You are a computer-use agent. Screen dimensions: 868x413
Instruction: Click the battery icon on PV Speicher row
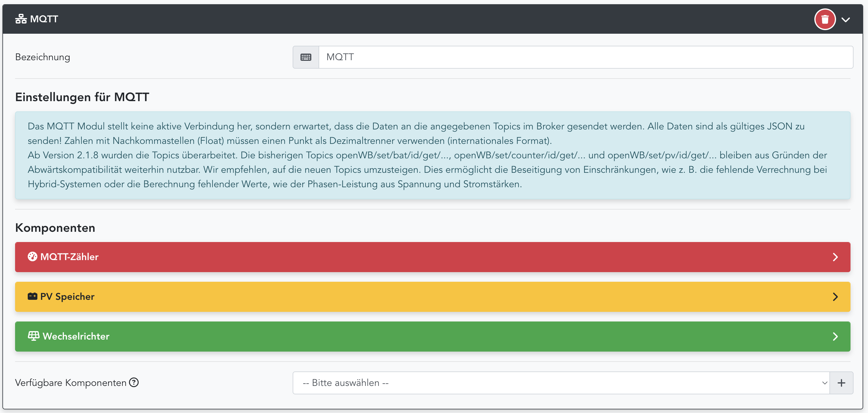click(x=32, y=297)
